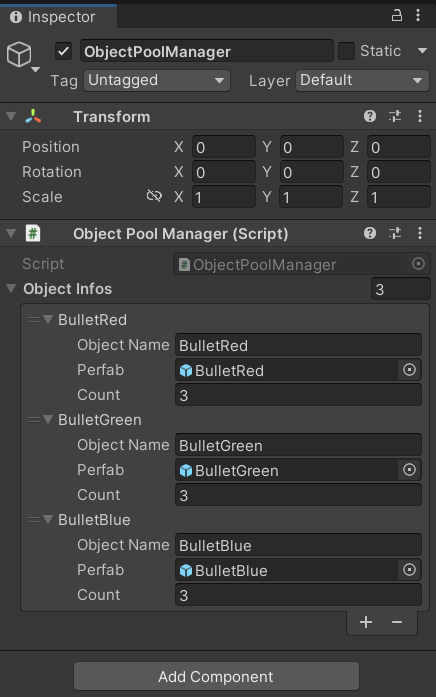Screen dimensions: 436x697
Task: Open the Tag dropdown showing Untagged
Action: (x=157, y=80)
